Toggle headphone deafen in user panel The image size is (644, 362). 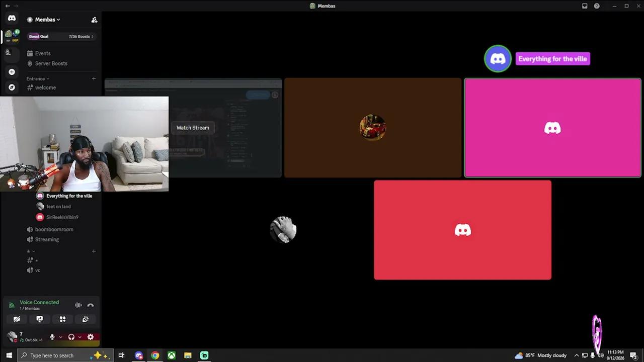click(71, 337)
